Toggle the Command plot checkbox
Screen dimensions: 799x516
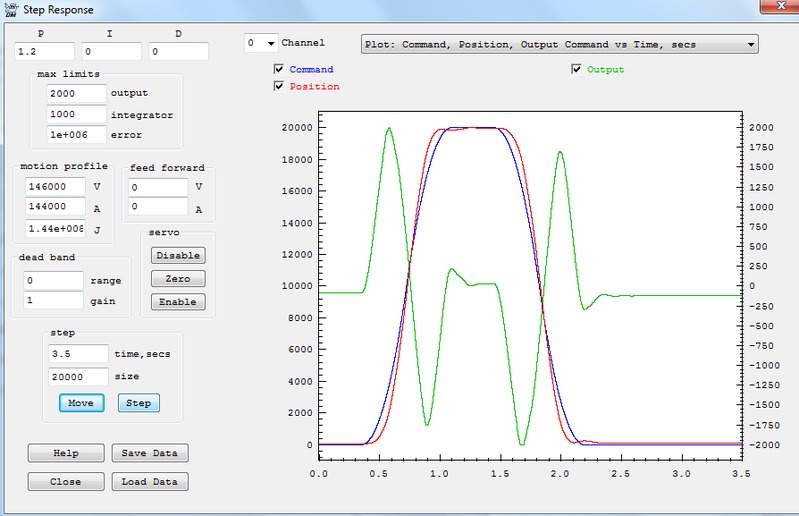pos(279,70)
